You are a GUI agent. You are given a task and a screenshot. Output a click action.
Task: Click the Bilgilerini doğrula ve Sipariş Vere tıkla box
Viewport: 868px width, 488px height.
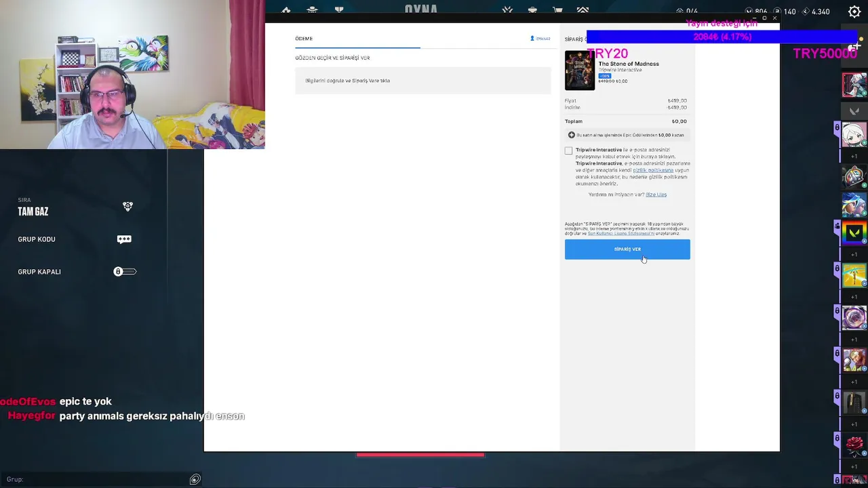click(x=423, y=81)
